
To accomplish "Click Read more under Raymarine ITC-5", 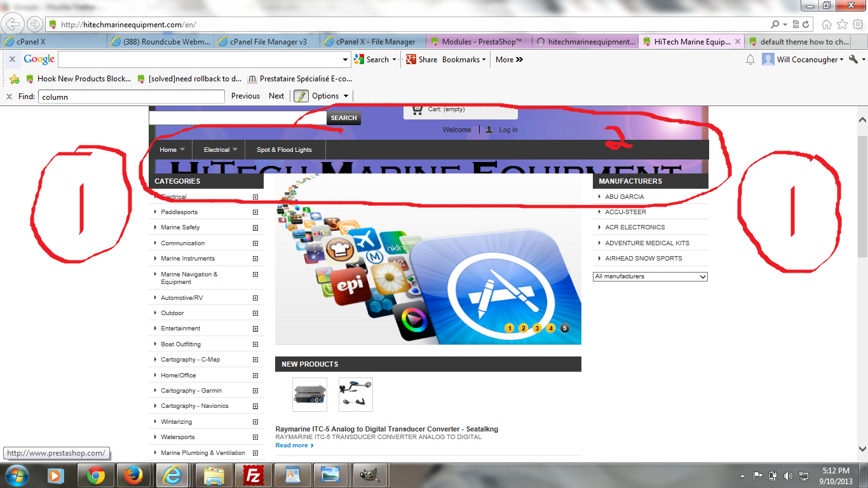I will [294, 445].
